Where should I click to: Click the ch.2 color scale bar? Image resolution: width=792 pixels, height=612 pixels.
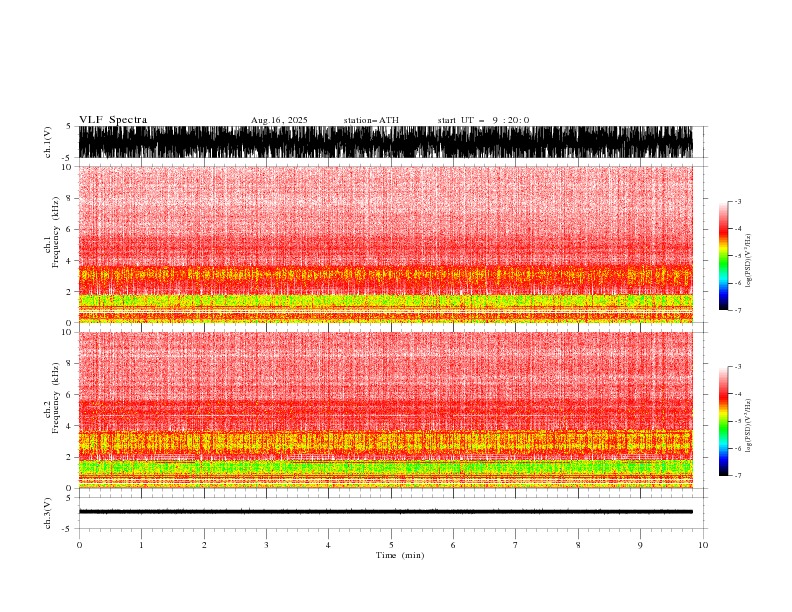(723, 421)
